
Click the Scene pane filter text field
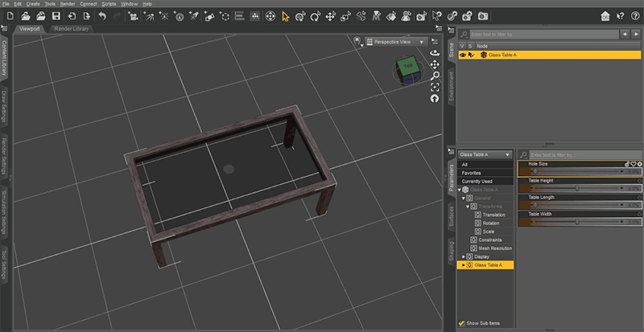(544, 35)
